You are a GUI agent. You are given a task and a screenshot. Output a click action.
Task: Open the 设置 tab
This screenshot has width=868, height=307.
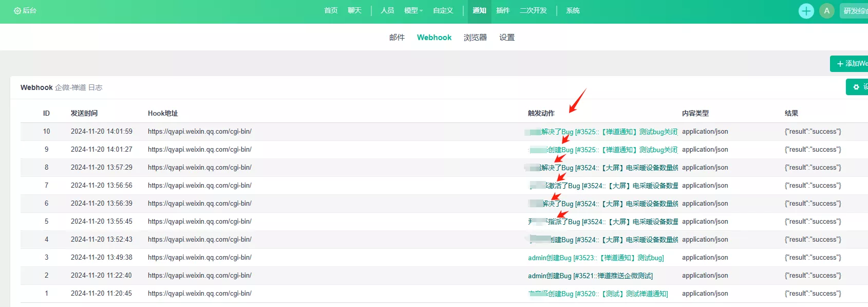[507, 38]
